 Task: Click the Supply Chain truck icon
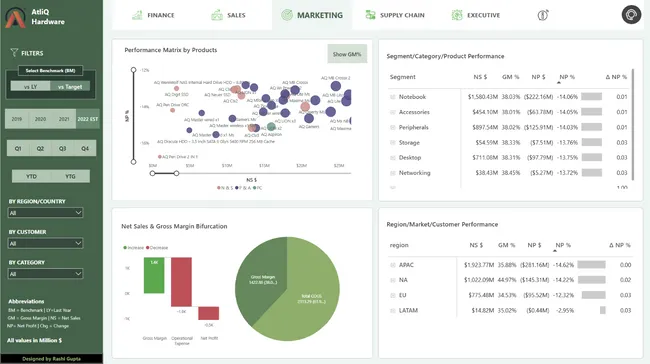coord(370,15)
